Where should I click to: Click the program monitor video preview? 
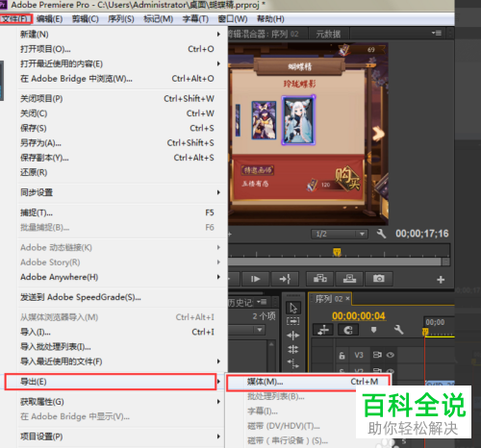click(x=308, y=134)
